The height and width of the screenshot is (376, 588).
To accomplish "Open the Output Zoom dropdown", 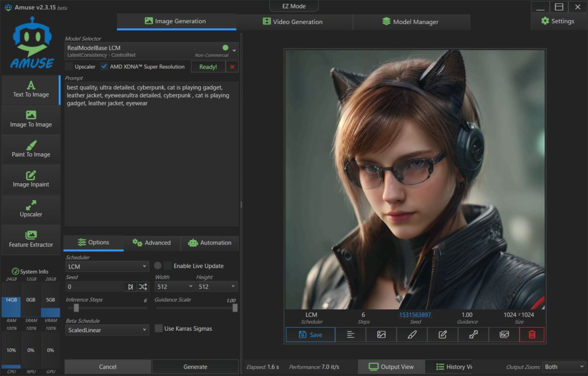I will [563, 367].
